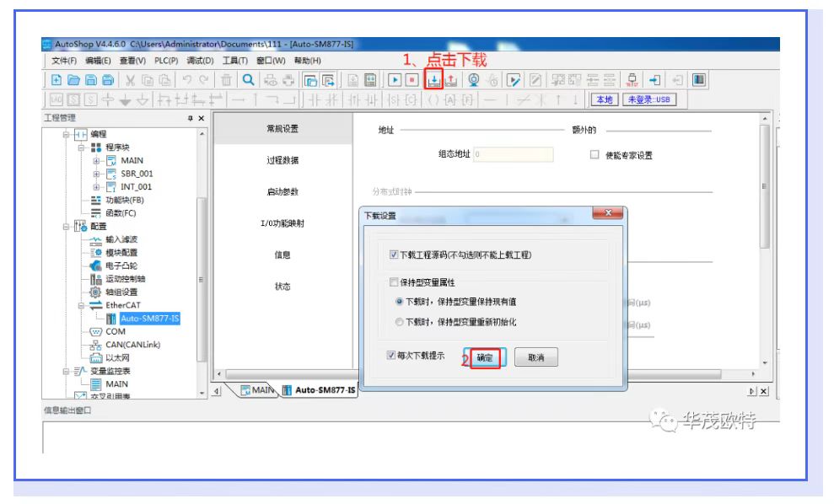The image size is (834, 504).
Task: Switch to the Auto-SM877-IS editor tab
Action: point(319,390)
